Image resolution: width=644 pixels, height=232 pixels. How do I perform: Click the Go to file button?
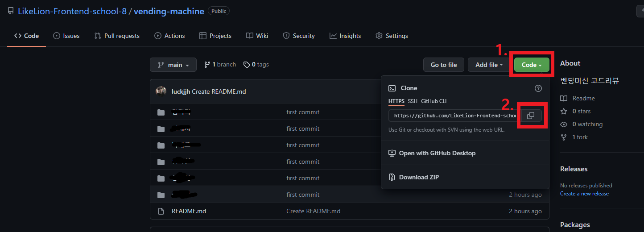(x=444, y=65)
